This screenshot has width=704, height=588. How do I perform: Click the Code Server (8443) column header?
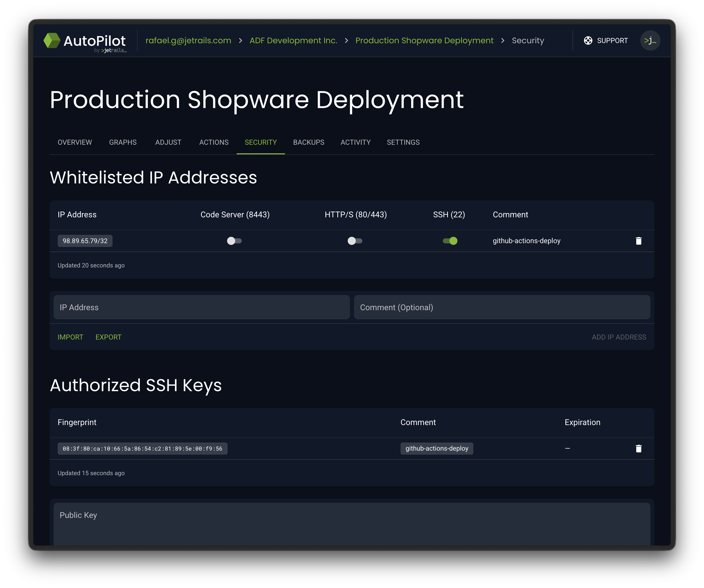click(235, 215)
